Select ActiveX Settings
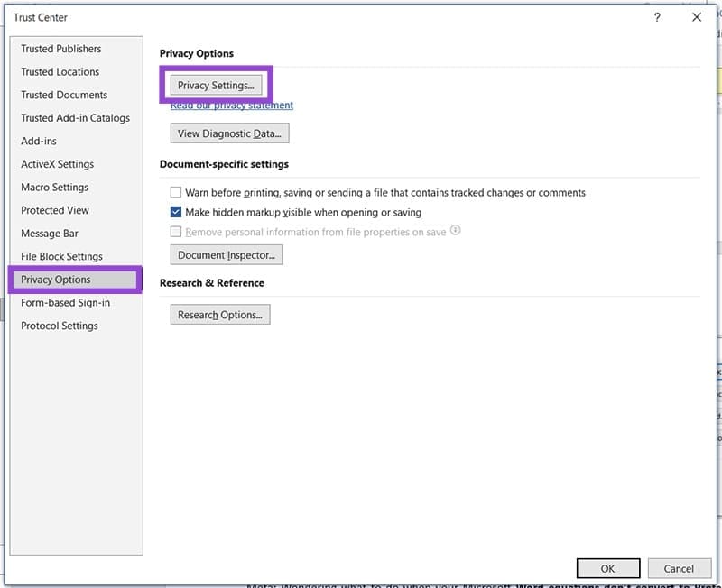The height and width of the screenshot is (588, 722). [58, 164]
